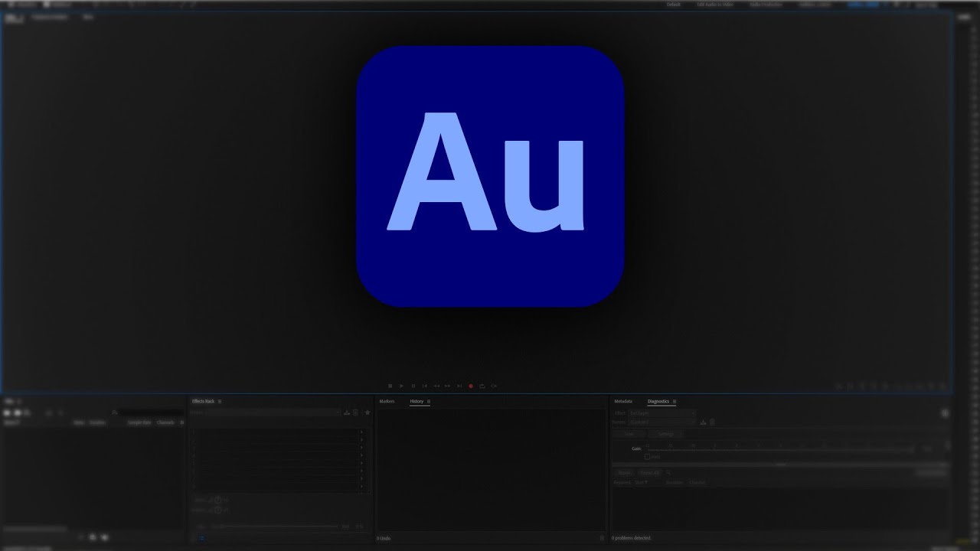This screenshot has width=980, height=551.
Task: Move playhead to previous with transport button
Action: tap(424, 386)
